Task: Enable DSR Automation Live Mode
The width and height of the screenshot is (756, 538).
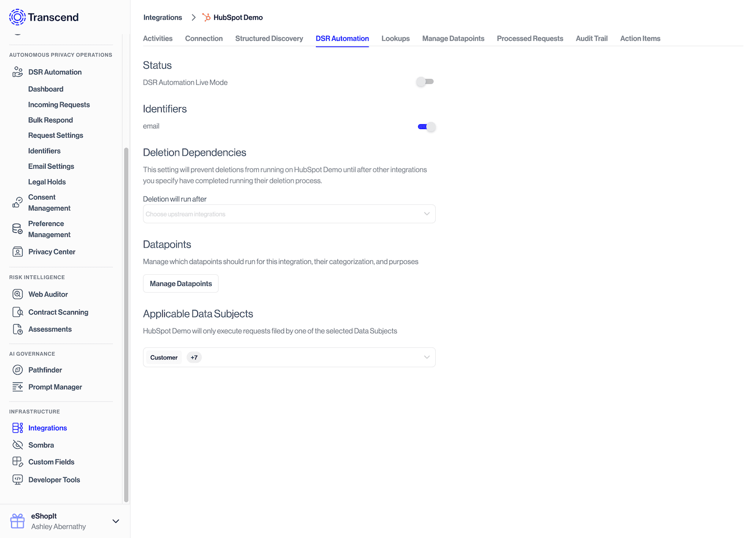Action: [x=425, y=81]
